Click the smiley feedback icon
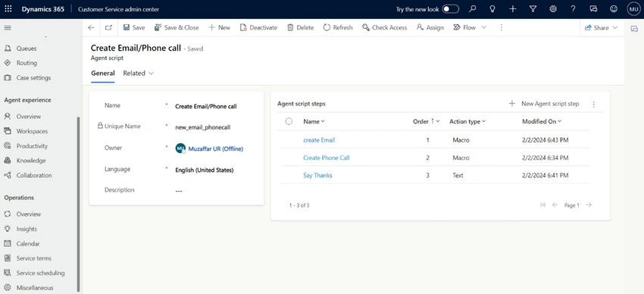The height and width of the screenshot is (294, 644). tap(614, 9)
